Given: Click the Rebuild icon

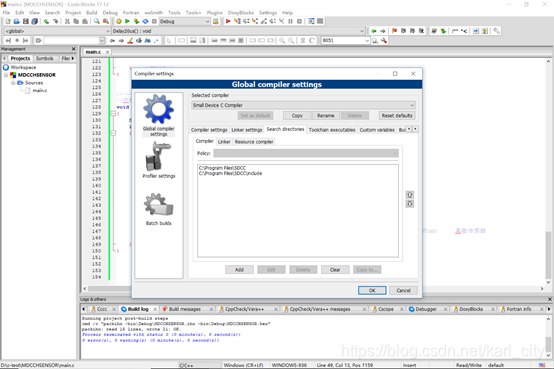Looking at the screenshot, I should 145,22.
